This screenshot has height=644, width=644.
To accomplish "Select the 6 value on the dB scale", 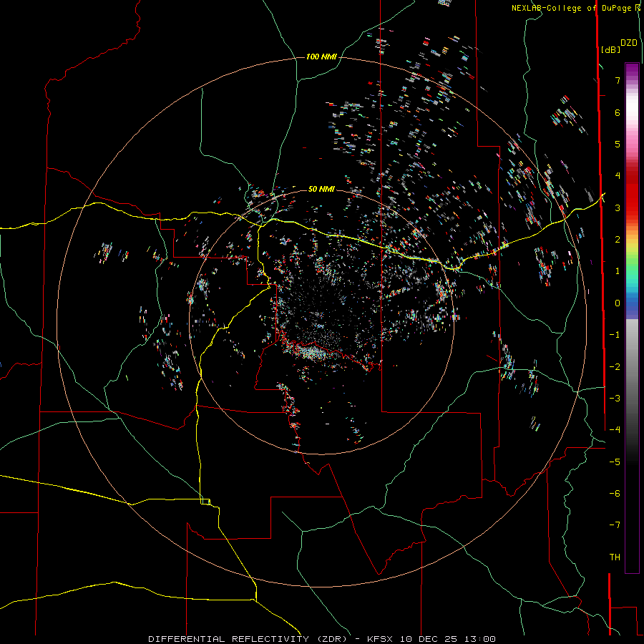I will [x=618, y=112].
